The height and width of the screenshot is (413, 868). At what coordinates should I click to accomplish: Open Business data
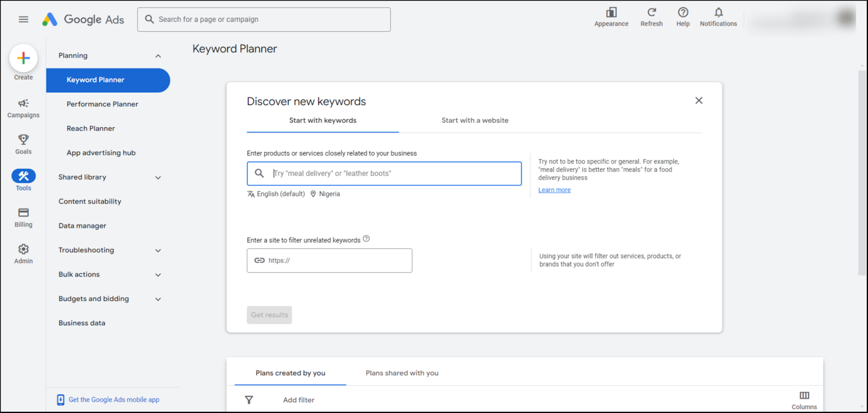pyautogui.click(x=82, y=323)
